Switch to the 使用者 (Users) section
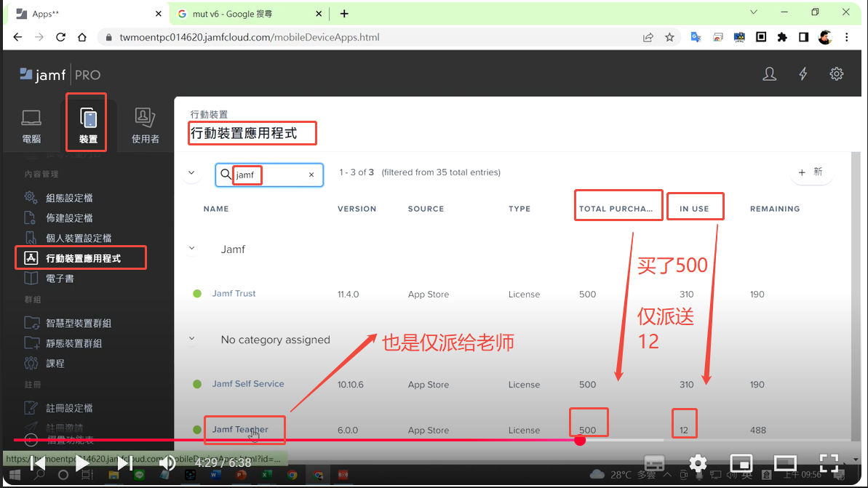Image resolution: width=868 pixels, height=488 pixels. [x=146, y=127]
